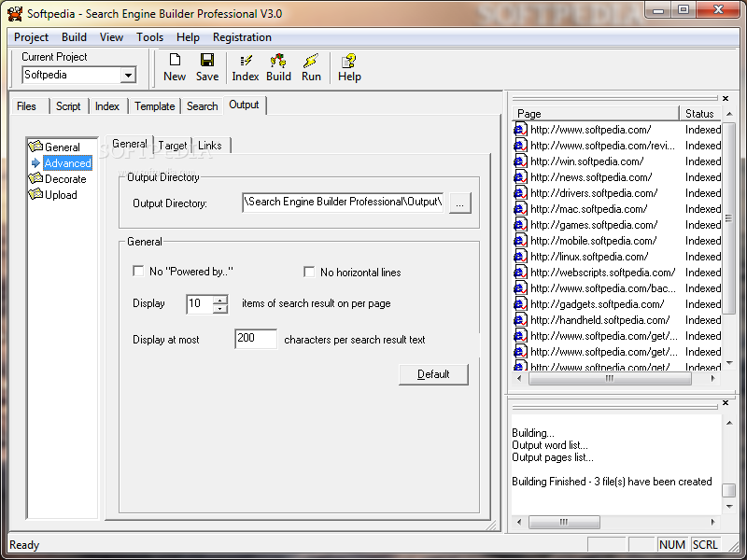
Task: Open the Help menu
Action: [x=188, y=37]
